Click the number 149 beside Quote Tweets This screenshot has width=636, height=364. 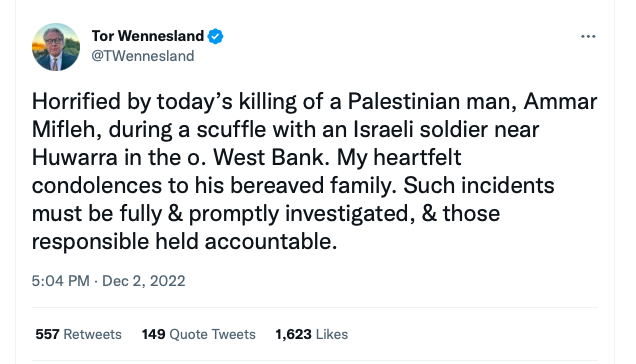[x=153, y=334]
